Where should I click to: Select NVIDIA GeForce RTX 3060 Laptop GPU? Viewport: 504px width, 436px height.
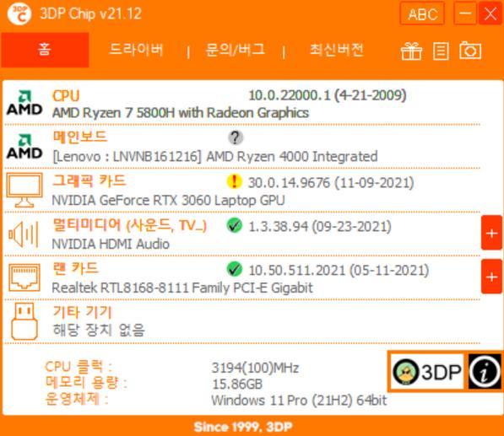169,201
